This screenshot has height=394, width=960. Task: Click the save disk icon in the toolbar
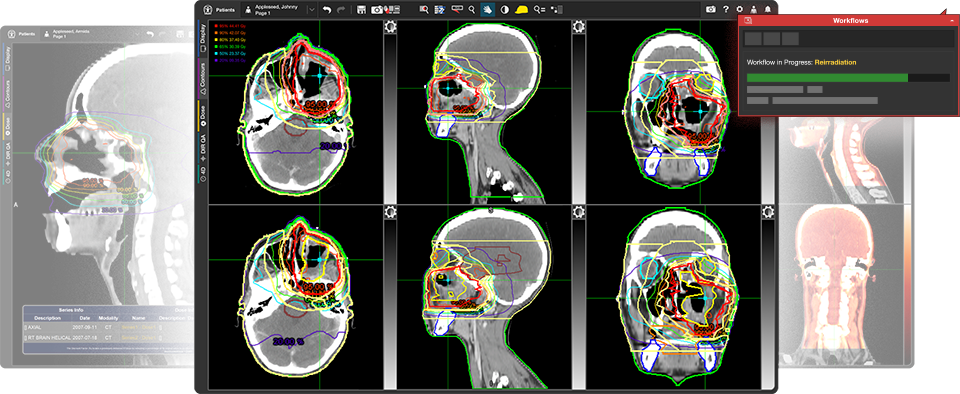tap(361, 10)
